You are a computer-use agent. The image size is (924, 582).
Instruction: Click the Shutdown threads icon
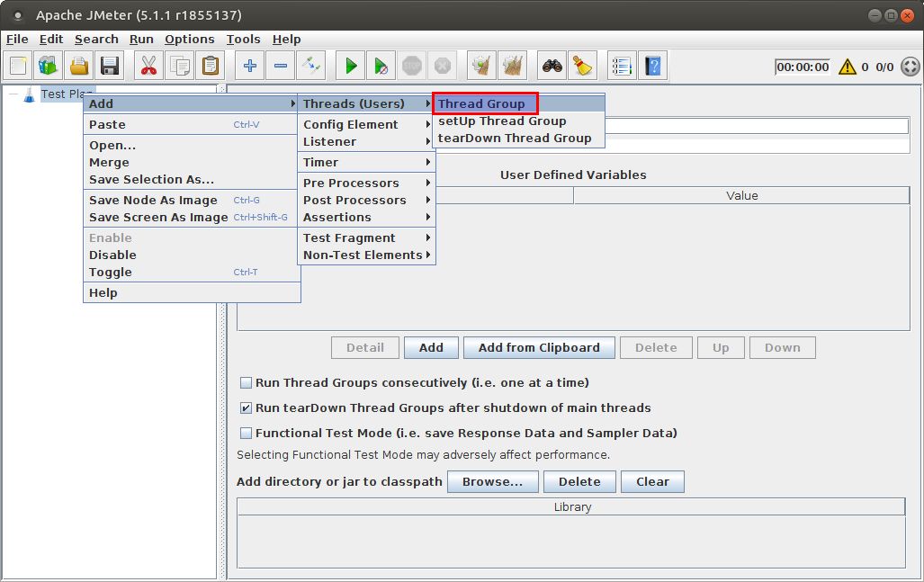click(x=443, y=66)
